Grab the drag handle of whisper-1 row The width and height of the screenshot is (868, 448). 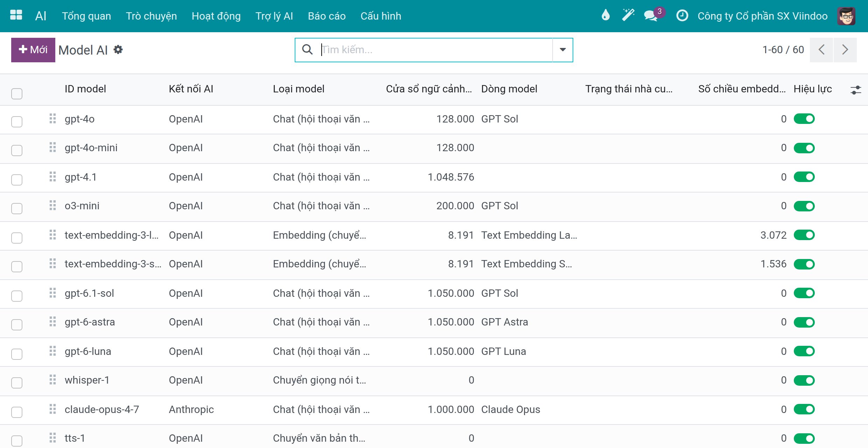pos(52,380)
